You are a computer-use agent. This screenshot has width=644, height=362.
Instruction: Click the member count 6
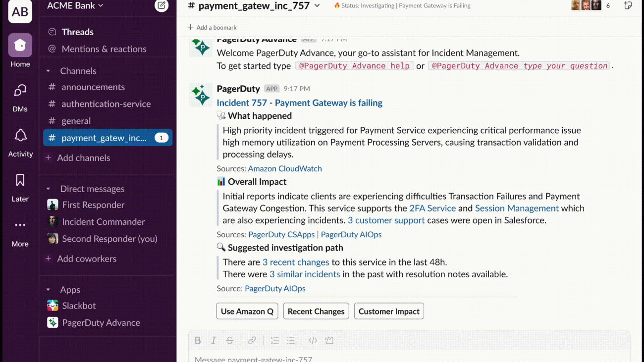tap(608, 6)
